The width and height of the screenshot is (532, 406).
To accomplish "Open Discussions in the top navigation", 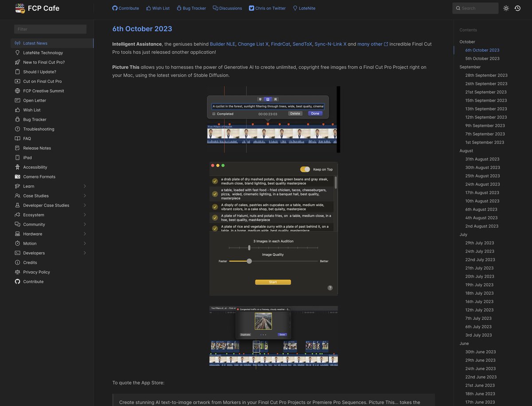I will 227,8.
